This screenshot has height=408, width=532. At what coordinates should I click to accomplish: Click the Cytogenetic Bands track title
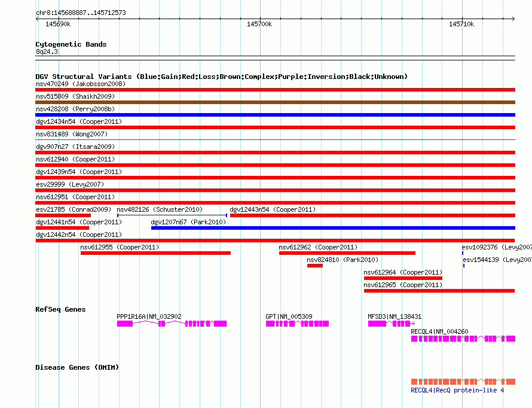click(x=71, y=44)
